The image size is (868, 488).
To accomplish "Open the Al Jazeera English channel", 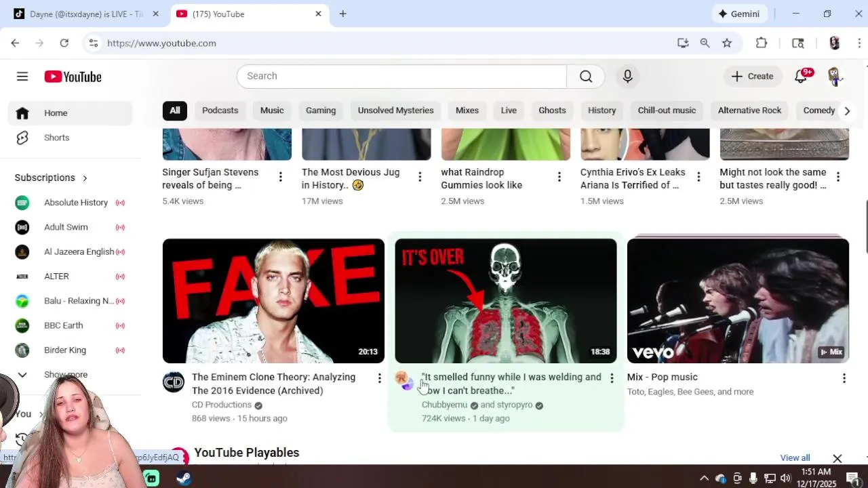I will click(71, 251).
